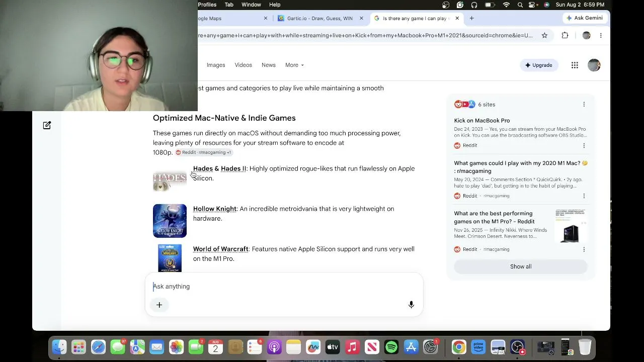Screen dimensions: 644x362
Task: Activate the microphone voice input
Action: pos(411,305)
